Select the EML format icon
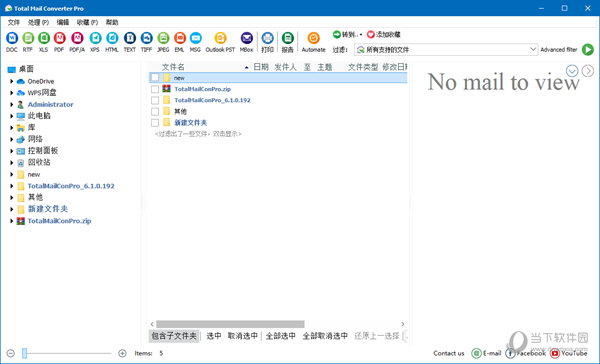The height and width of the screenshot is (364, 600). 179,38
